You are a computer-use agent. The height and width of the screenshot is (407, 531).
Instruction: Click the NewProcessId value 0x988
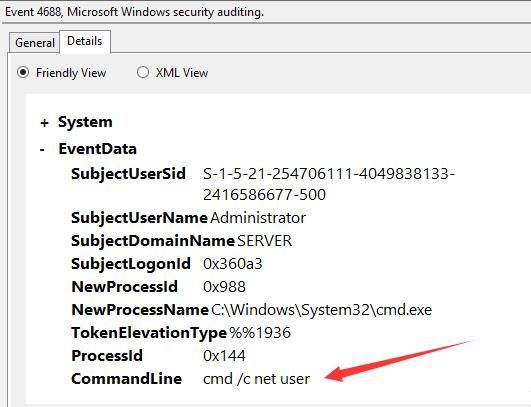pos(224,287)
